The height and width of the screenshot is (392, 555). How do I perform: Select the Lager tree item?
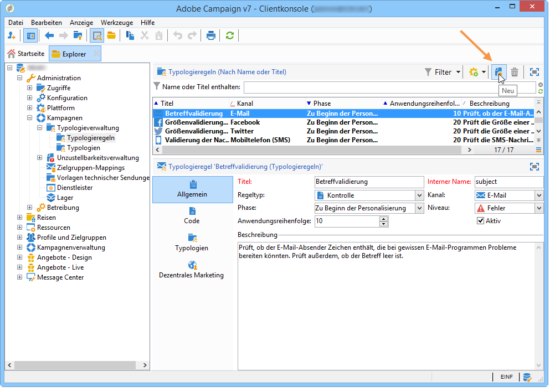click(65, 198)
